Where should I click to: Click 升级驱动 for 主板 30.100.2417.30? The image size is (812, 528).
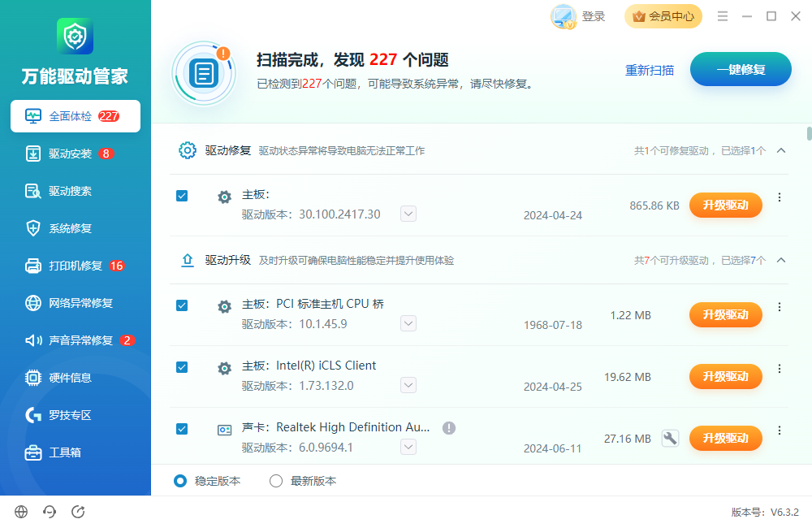725,206
